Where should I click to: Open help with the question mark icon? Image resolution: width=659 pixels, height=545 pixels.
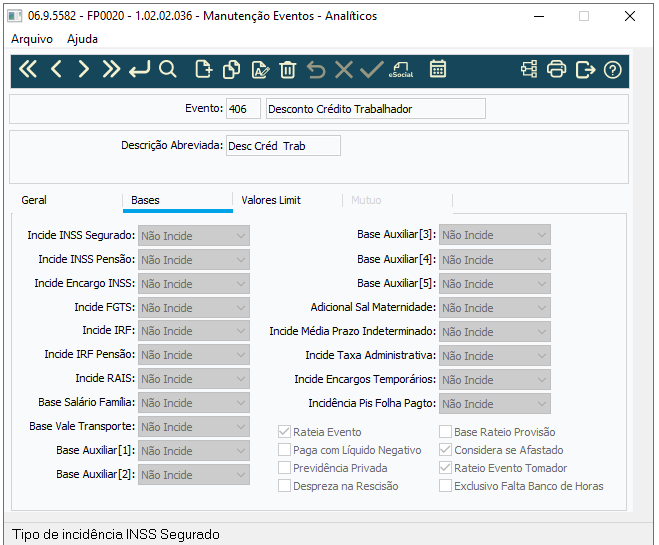tap(612, 70)
